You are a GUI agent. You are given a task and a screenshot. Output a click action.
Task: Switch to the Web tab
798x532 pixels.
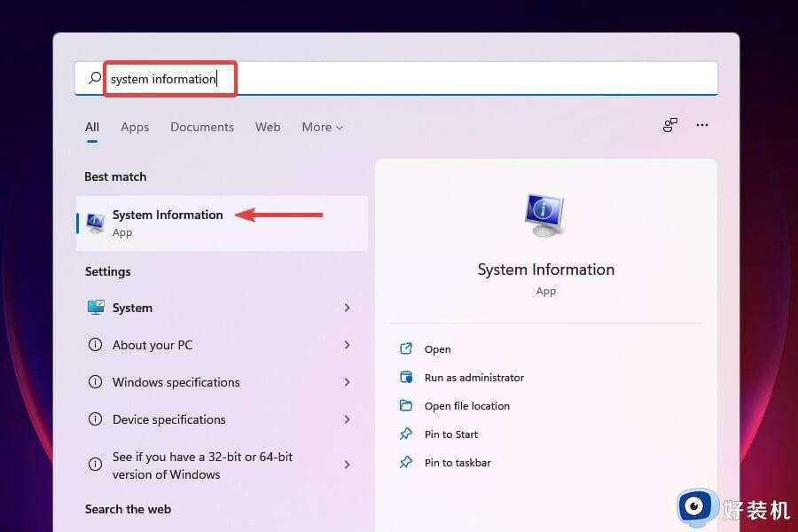(x=268, y=127)
